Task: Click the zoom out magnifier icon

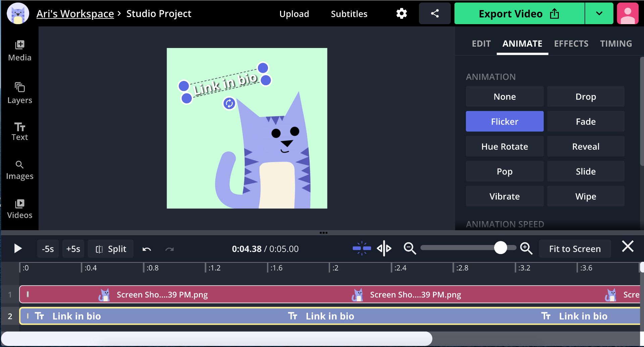Action: (410, 249)
